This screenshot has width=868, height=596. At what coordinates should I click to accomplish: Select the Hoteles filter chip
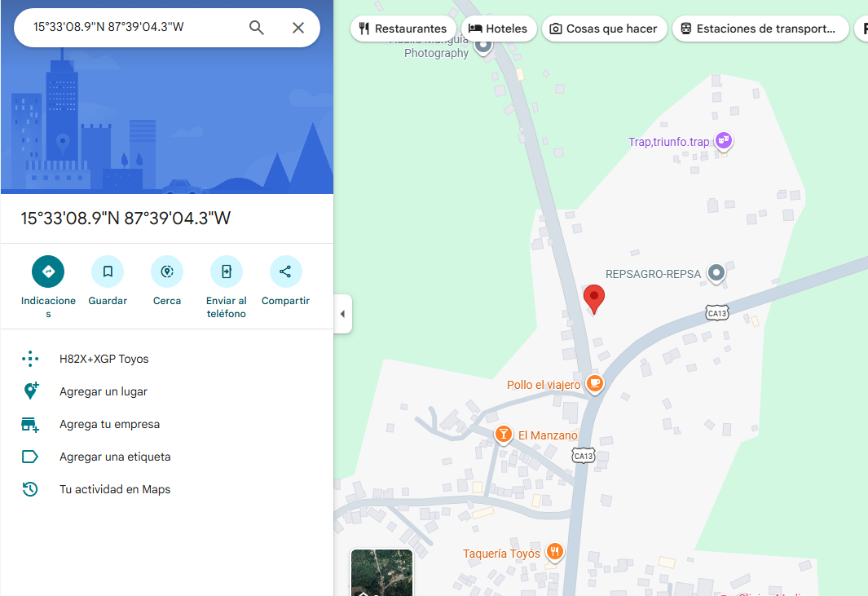[498, 29]
